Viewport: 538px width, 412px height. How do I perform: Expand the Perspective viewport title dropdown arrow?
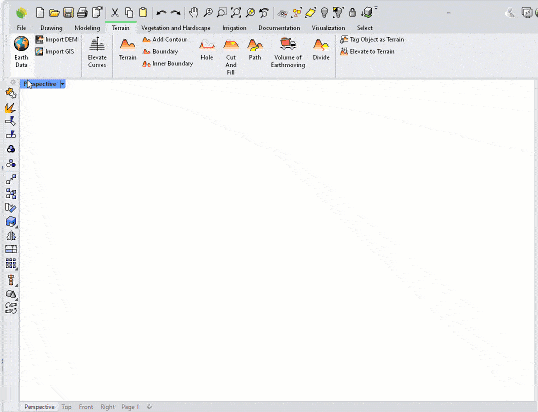click(62, 84)
